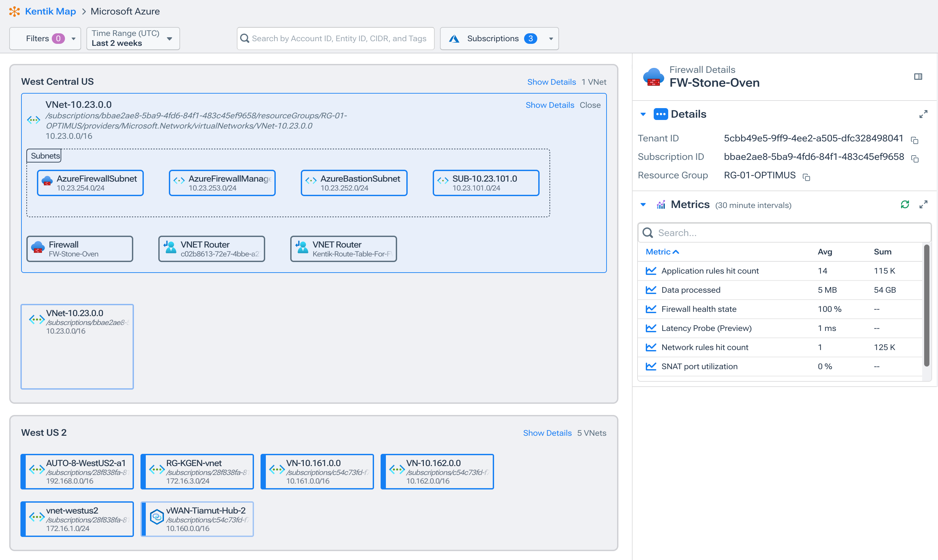Open the Time Range dropdown
Screen dimensions: 938x560
point(170,39)
